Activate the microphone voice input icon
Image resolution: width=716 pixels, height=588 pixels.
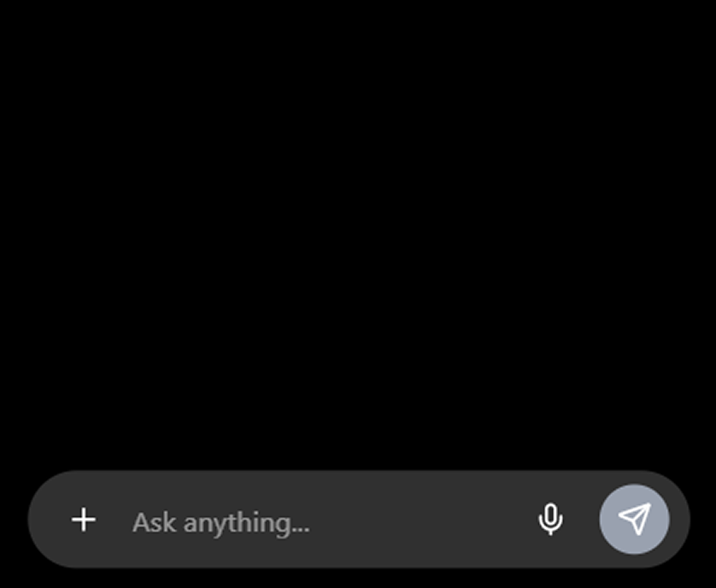tap(551, 520)
